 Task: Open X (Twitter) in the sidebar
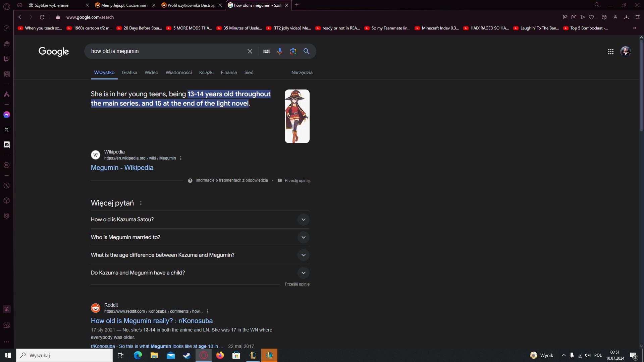click(x=7, y=129)
